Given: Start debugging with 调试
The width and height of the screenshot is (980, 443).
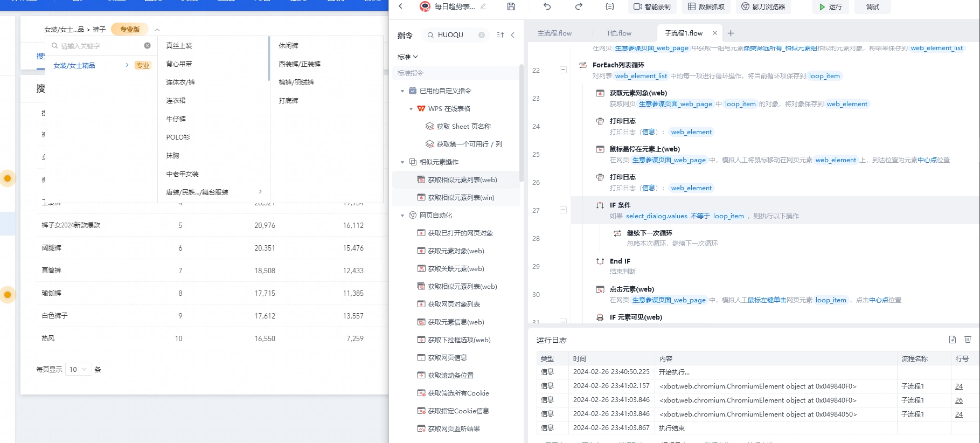Looking at the screenshot, I should pos(873,6).
